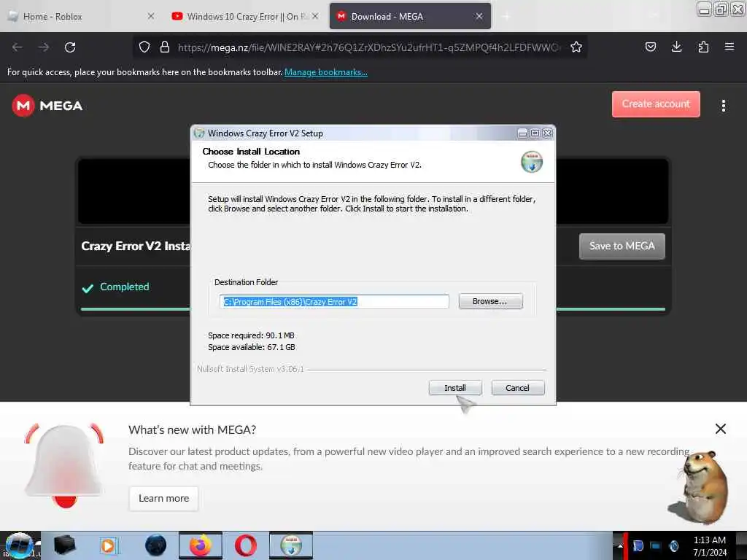Click the Destination Folder path field

click(x=334, y=301)
